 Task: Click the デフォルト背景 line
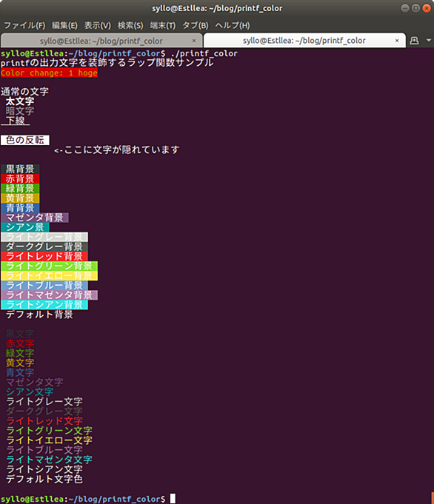[39, 315]
